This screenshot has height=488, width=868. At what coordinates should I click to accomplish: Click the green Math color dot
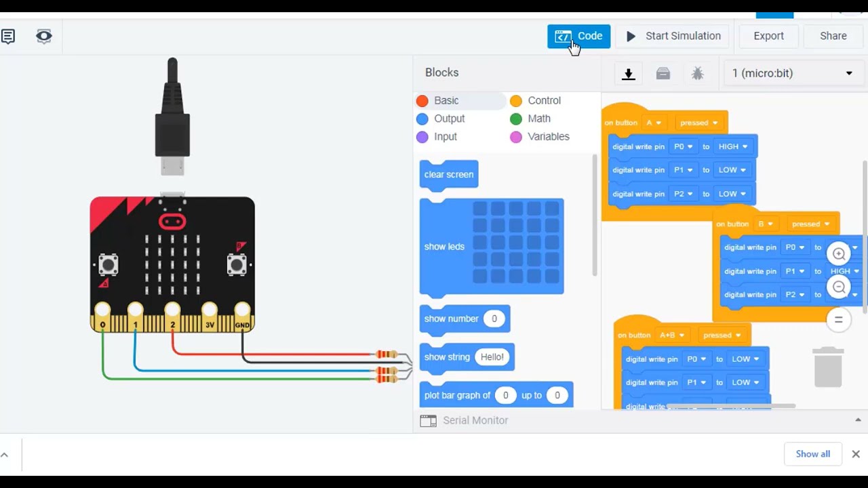516,119
